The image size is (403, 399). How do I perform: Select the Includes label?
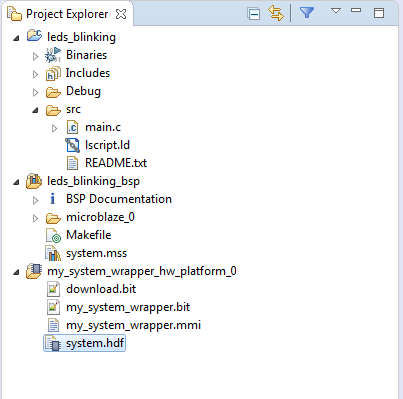[x=88, y=73]
